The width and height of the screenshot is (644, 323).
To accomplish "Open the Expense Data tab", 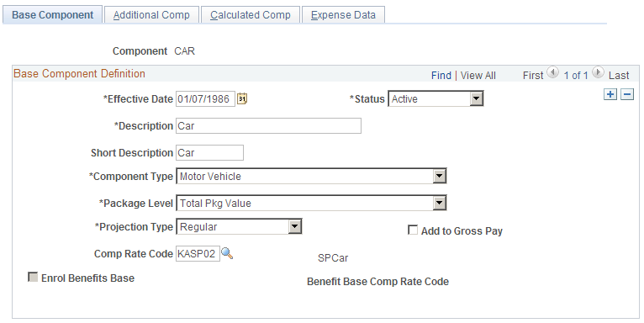I will pyautogui.click(x=343, y=15).
